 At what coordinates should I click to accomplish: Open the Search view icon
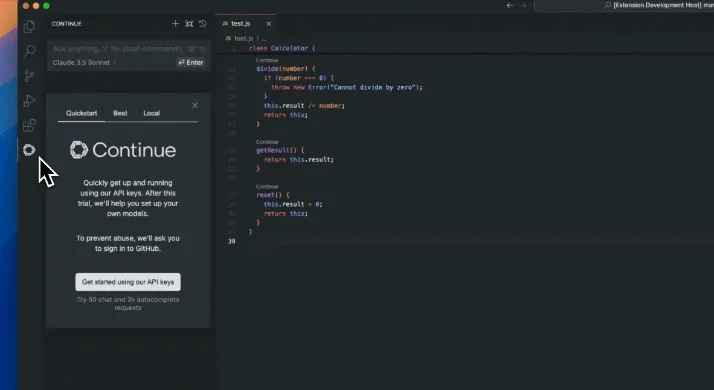[x=29, y=51]
